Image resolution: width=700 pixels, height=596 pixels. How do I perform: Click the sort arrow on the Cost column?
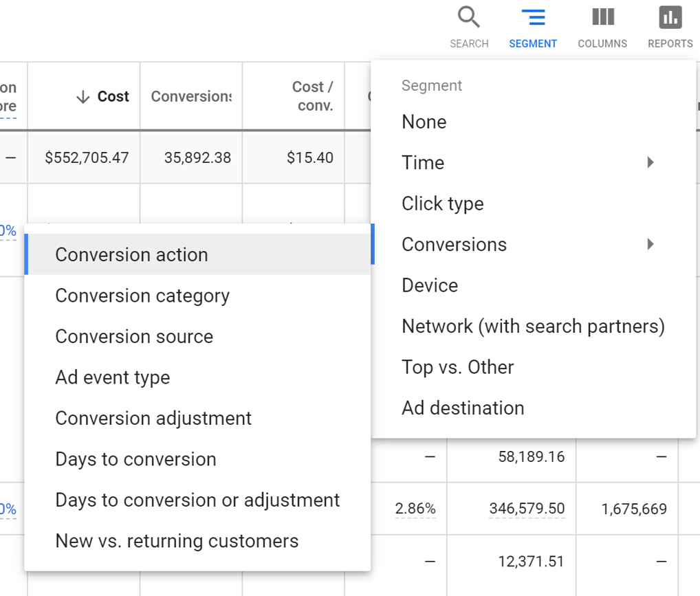(x=84, y=96)
